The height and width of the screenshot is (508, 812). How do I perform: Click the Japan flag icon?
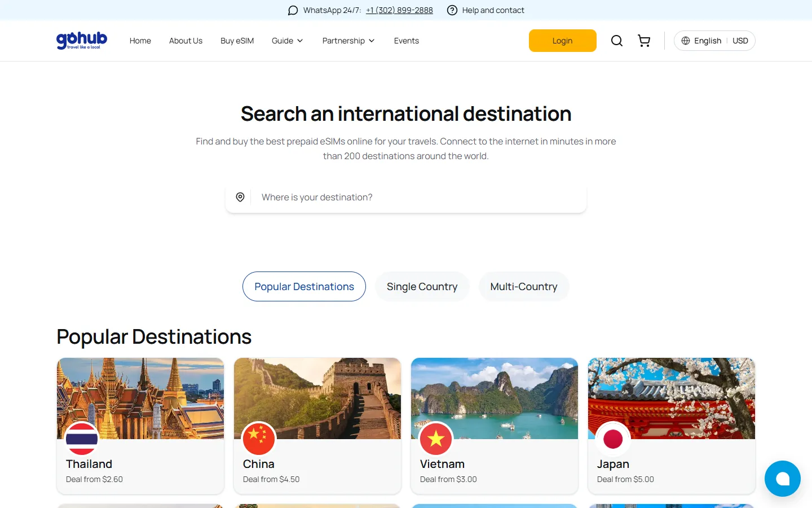coord(613,439)
